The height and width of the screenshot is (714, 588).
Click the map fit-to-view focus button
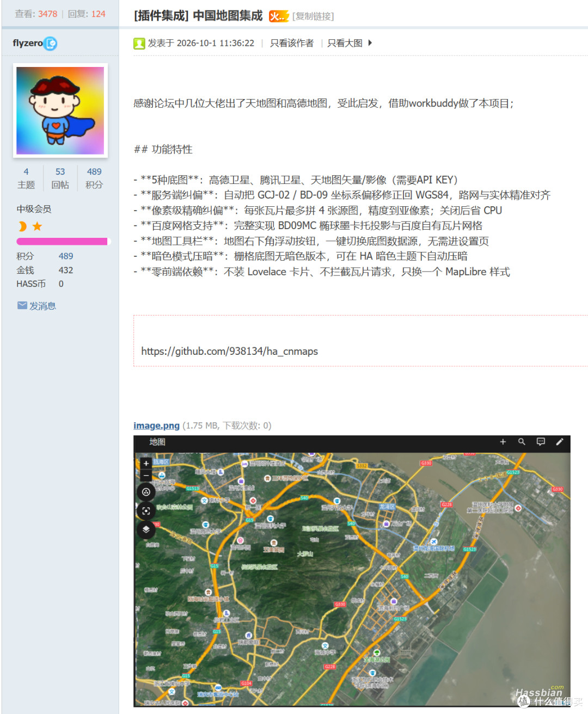click(x=146, y=511)
